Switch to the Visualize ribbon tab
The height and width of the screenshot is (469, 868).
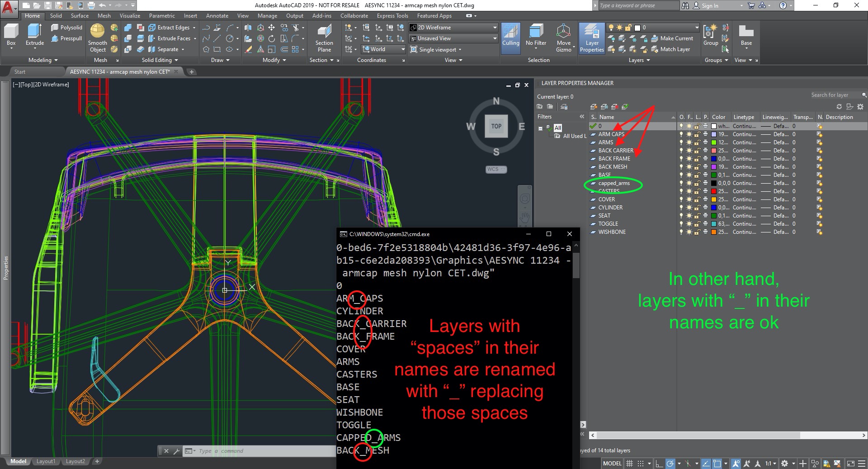coord(130,16)
